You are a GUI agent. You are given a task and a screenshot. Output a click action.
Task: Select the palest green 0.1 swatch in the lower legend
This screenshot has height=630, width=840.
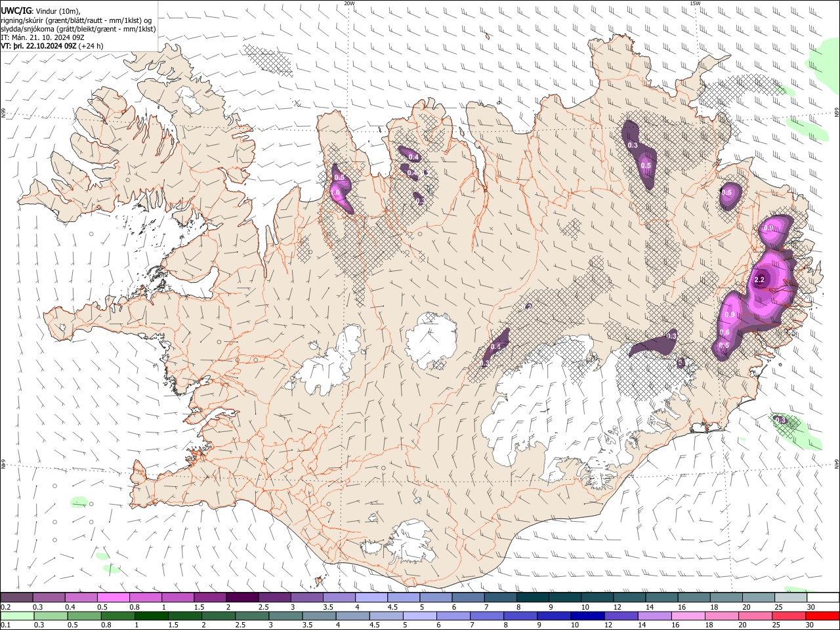(x=18, y=616)
